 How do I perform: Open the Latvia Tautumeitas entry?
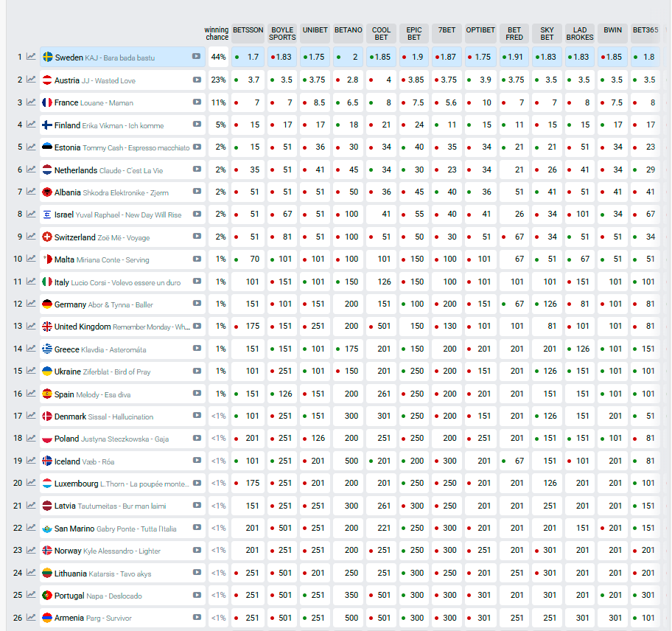tap(122, 506)
